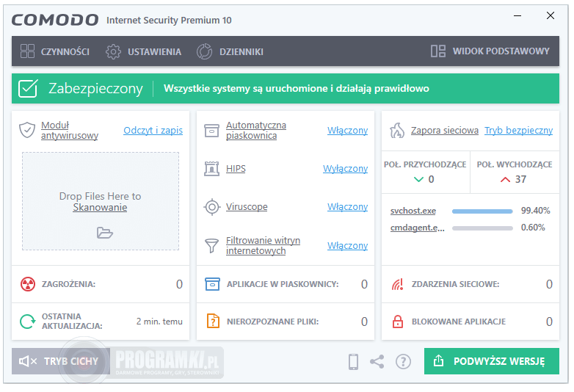Image resolution: width=574 pixels, height=392 pixels.
Task: Change firewall Tryb bezpieczny mode
Action: [x=519, y=131]
